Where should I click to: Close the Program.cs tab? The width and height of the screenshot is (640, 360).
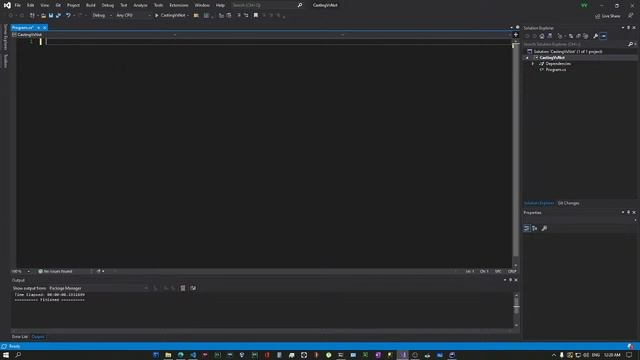point(44,28)
